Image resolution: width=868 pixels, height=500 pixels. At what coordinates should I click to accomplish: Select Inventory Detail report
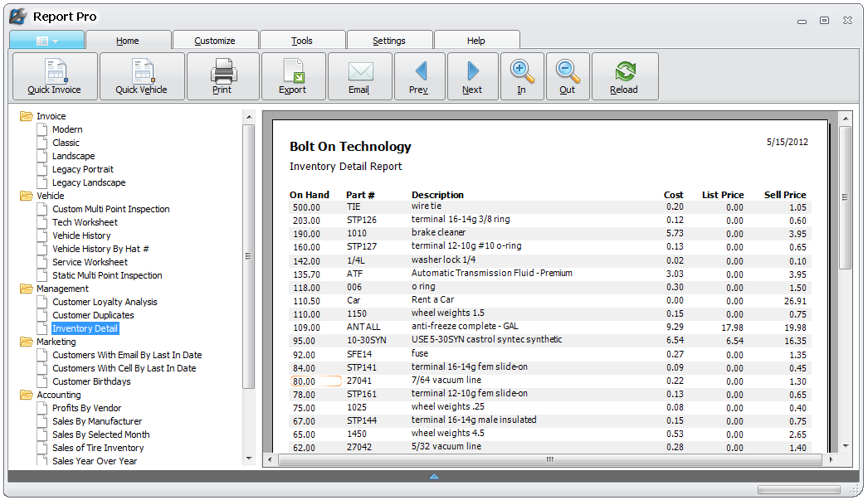[85, 328]
